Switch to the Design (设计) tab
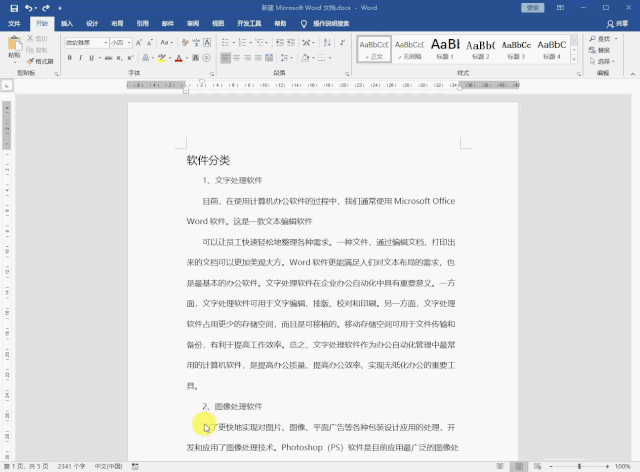Screen dimensions: 640x472 92,23
